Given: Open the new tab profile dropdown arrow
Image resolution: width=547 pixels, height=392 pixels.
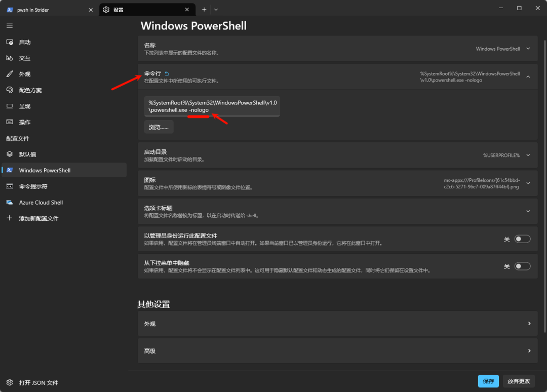Looking at the screenshot, I should pyautogui.click(x=216, y=10).
